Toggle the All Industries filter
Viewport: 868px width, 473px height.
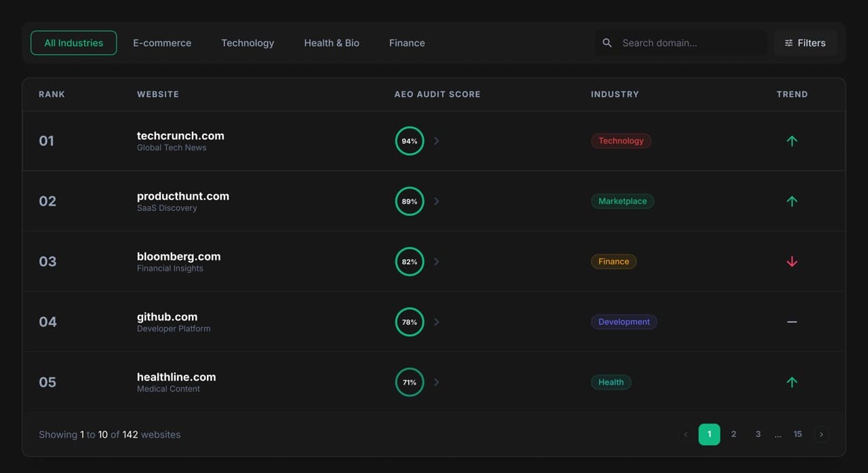pos(73,42)
